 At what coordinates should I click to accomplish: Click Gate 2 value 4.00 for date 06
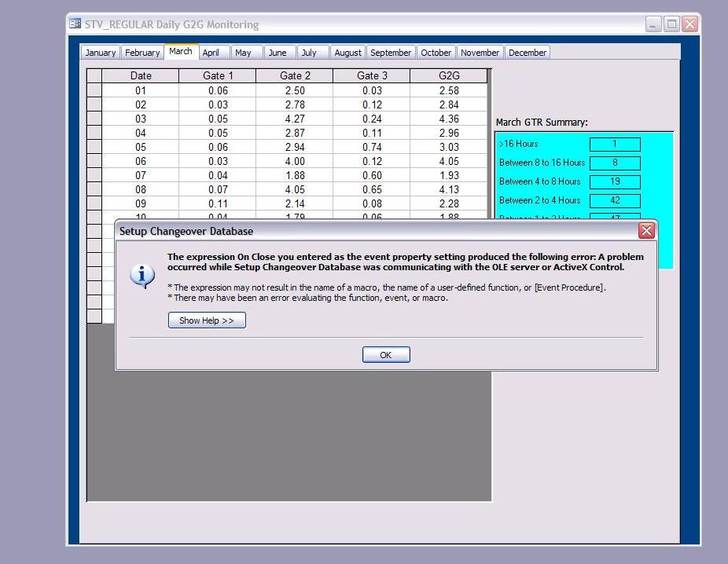click(295, 161)
